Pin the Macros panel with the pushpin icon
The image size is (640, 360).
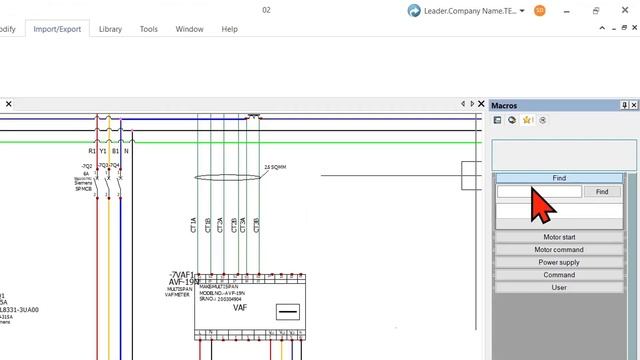click(x=624, y=105)
